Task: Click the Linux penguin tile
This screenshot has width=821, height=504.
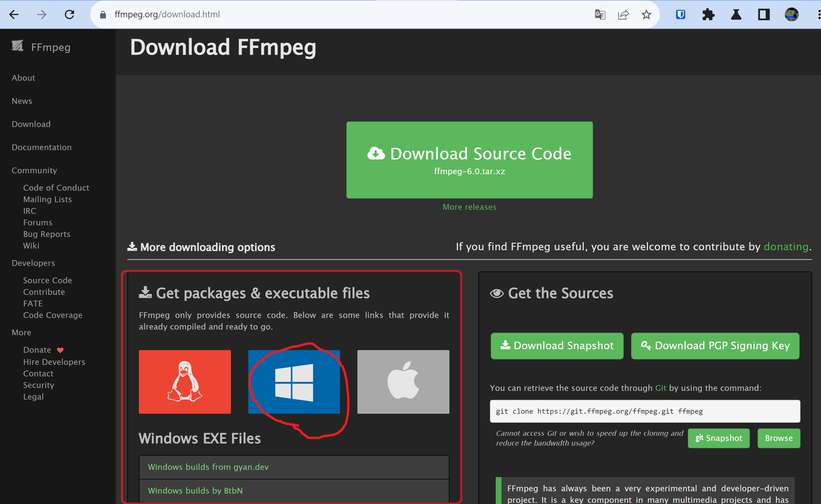Action: (x=185, y=382)
